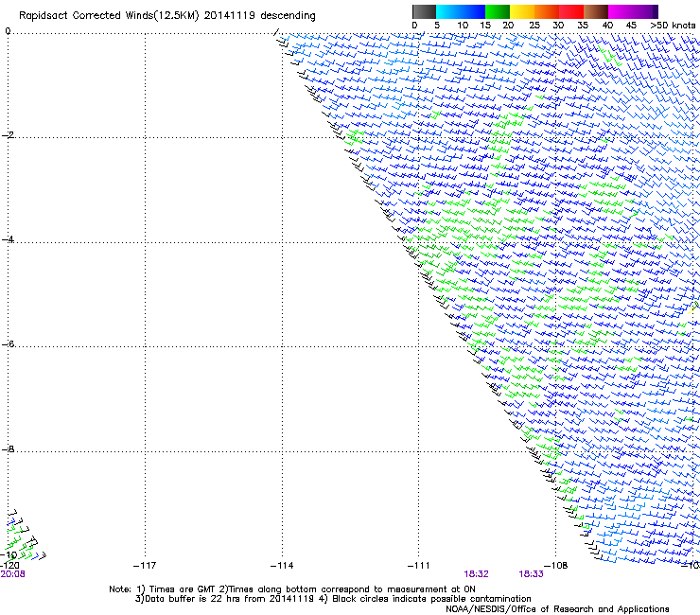Click the yellow 20-25 knots color band
This screenshot has height=615, width=700.
tap(522, 11)
